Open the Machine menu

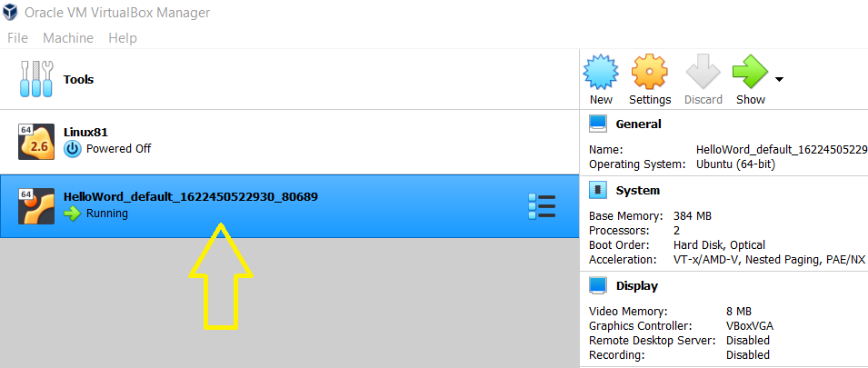pyautogui.click(x=68, y=38)
